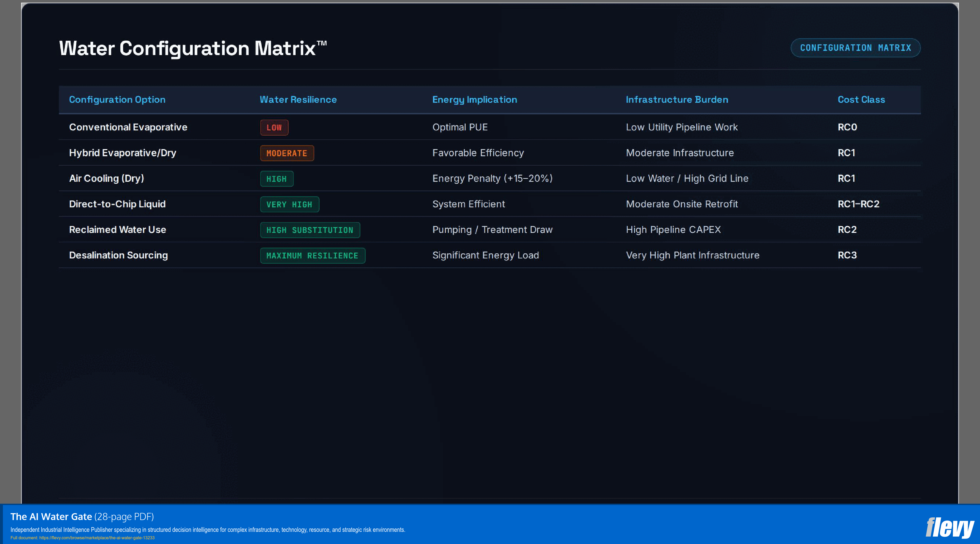Screen dimensions: 980x544
Task: Select the Hybrid Evaporative/Dry row label
Action: (x=122, y=153)
